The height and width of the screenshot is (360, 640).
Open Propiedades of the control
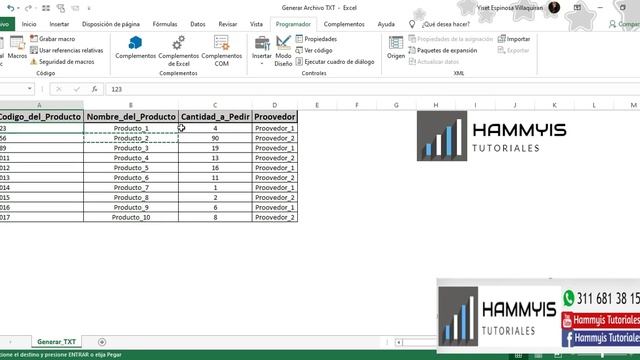click(x=316, y=39)
